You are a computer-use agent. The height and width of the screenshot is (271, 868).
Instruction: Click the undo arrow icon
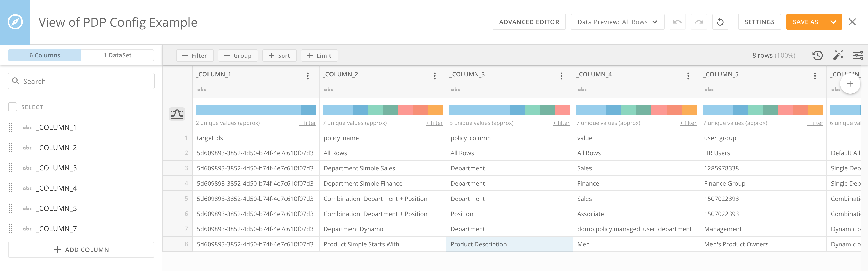click(x=677, y=22)
